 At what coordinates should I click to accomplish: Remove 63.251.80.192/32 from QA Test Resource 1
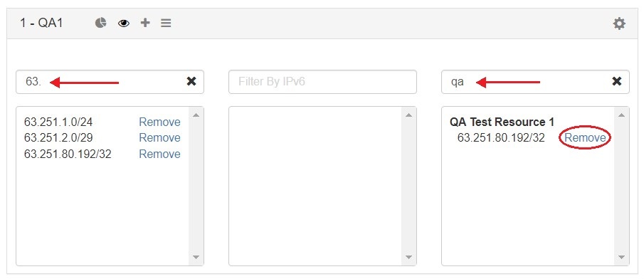click(585, 137)
